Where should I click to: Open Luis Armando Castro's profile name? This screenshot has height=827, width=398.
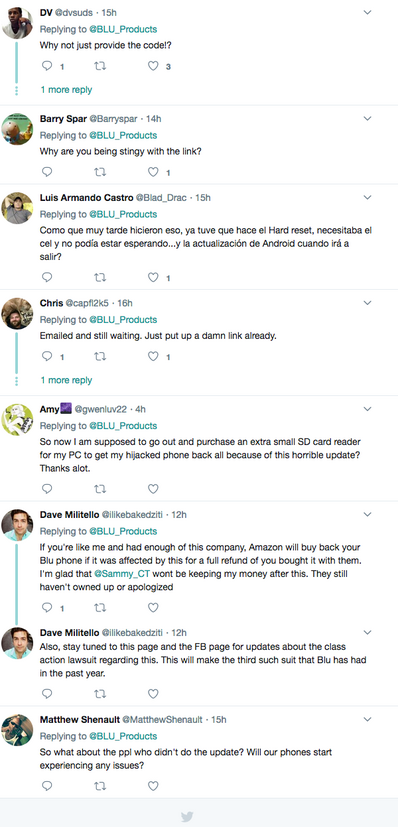click(87, 198)
